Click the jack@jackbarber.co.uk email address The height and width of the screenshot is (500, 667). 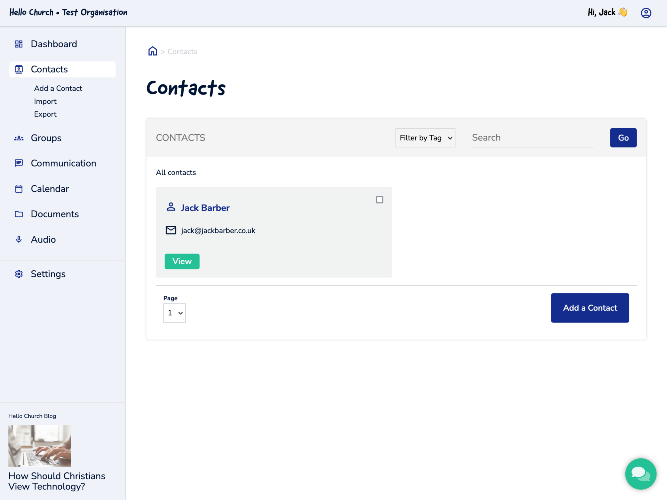(218, 231)
